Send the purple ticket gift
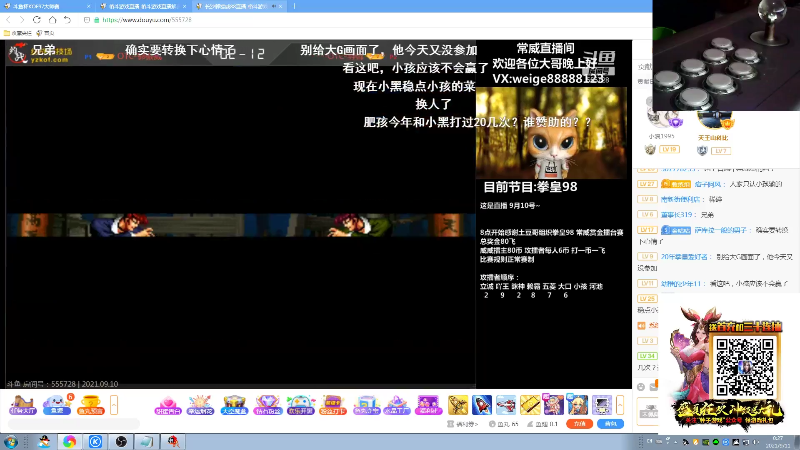Viewport: 800px width, 450px height. (x=428, y=405)
